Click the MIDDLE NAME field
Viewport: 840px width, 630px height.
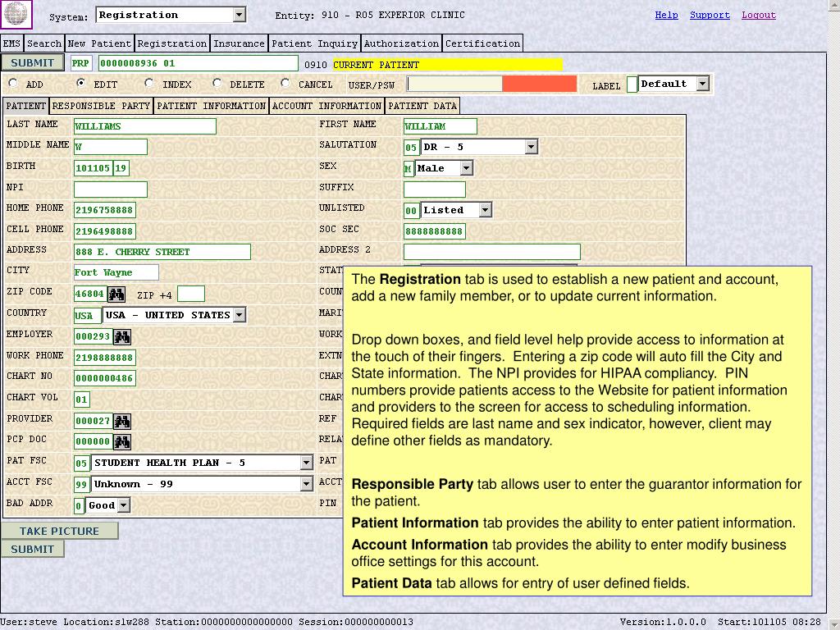[111, 147]
